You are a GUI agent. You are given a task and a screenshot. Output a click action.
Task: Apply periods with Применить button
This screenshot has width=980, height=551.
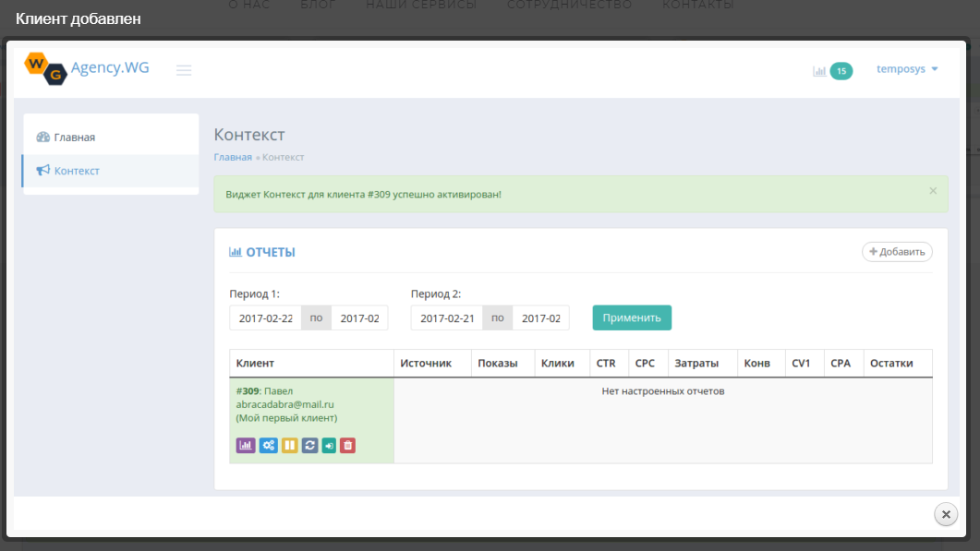[x=632, y=317]
